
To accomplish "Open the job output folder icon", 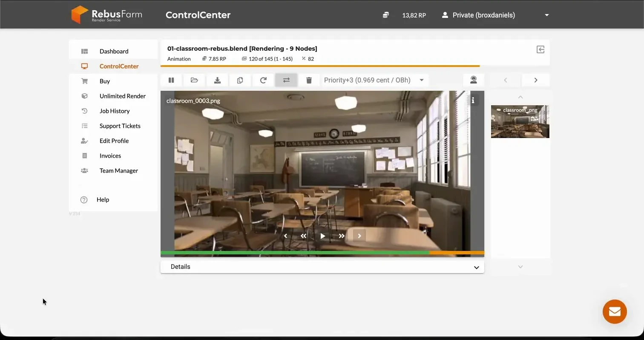I will tap(194, 80).
